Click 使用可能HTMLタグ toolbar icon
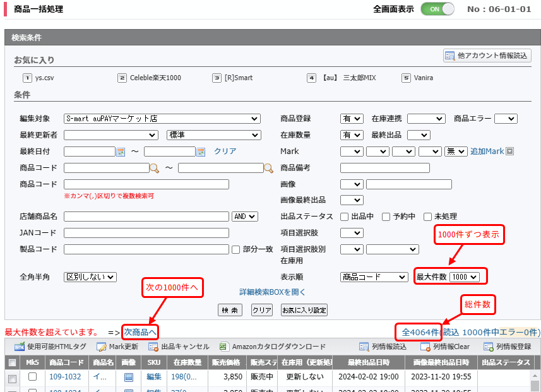The width and height of the screenshot is (541, 392). click(x=20, y=347)
